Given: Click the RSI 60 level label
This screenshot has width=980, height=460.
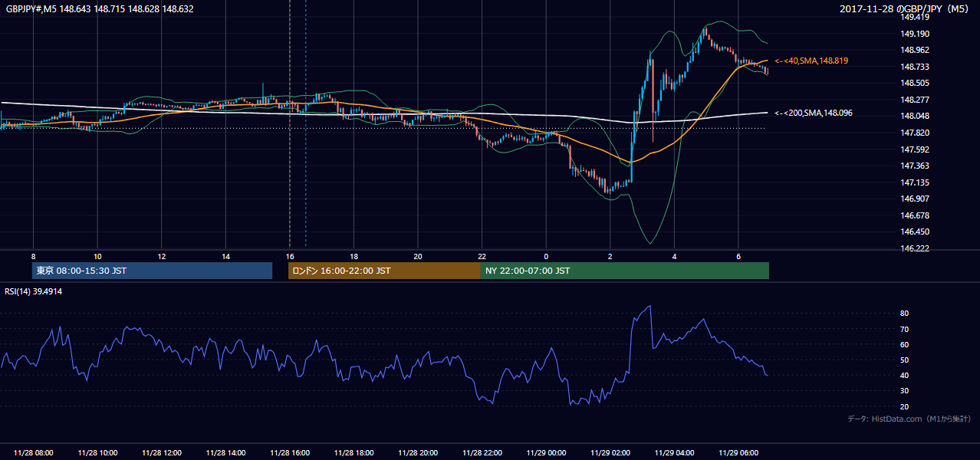Looking at the screenshot, I should [905, 344].
